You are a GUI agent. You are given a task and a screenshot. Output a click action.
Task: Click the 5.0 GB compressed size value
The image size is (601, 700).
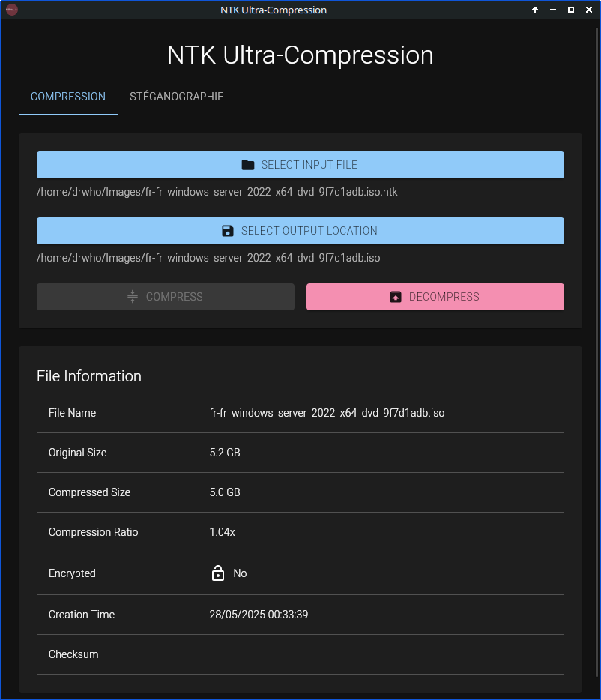(225, 492)
